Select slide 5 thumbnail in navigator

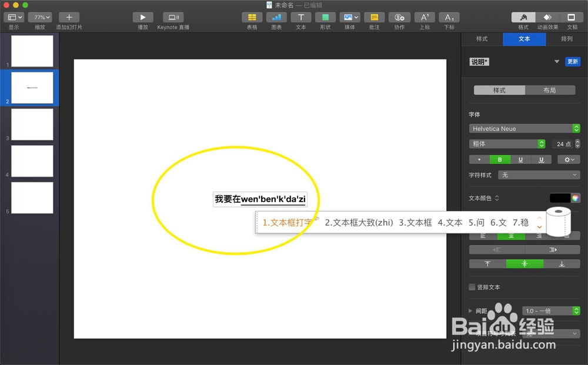coord(32,198)
